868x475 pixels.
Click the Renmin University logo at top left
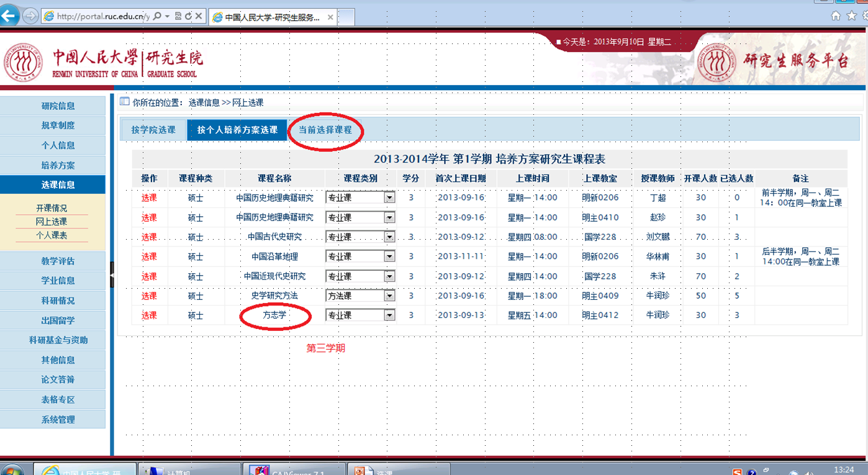[24, 63]
